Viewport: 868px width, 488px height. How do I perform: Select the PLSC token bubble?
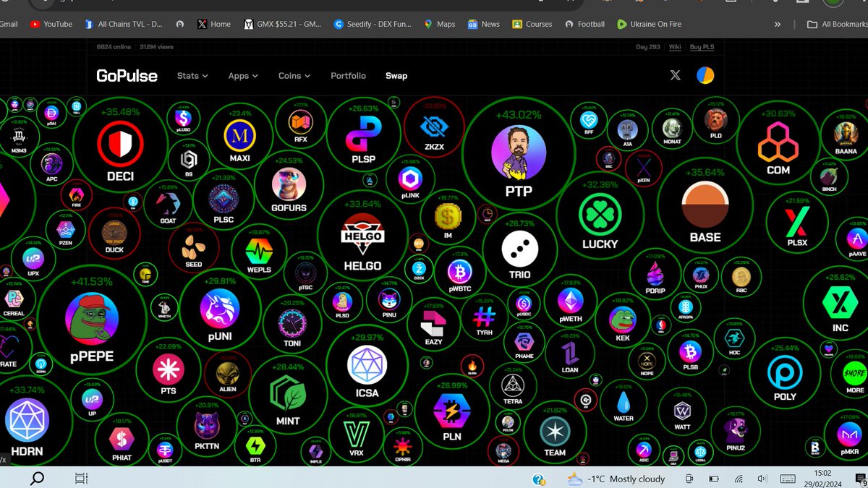[224, 200]
